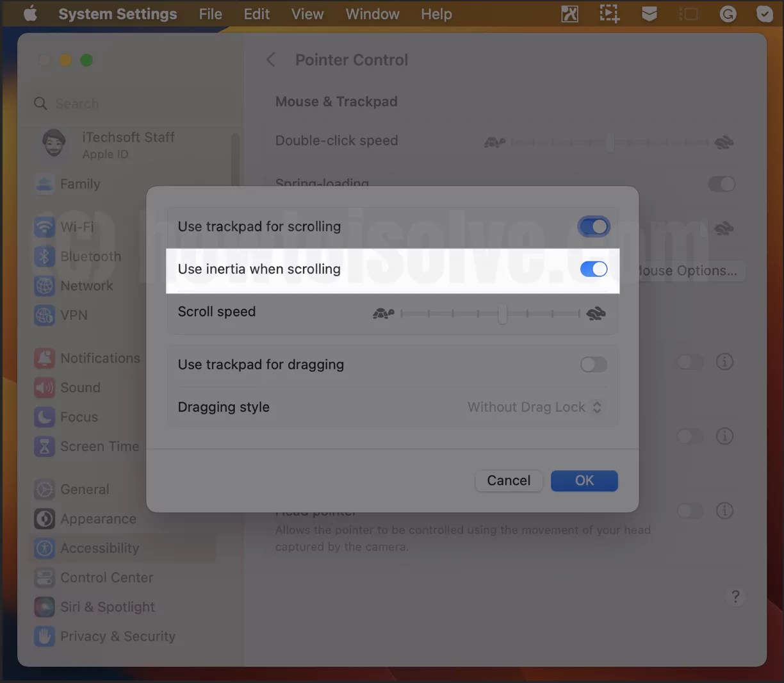Dismiss the dialog with Cancel

pyautogui.click(x=509, y=481)
